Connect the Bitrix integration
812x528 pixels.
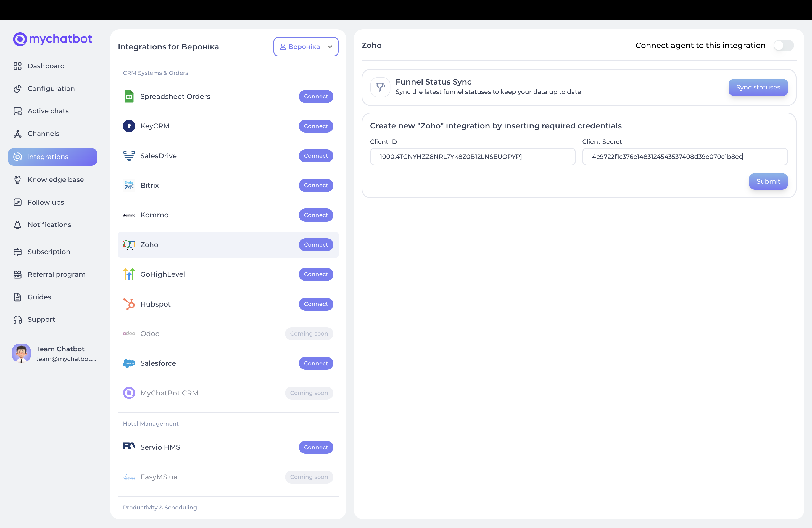pyautogui.click(x=316, y=186)
